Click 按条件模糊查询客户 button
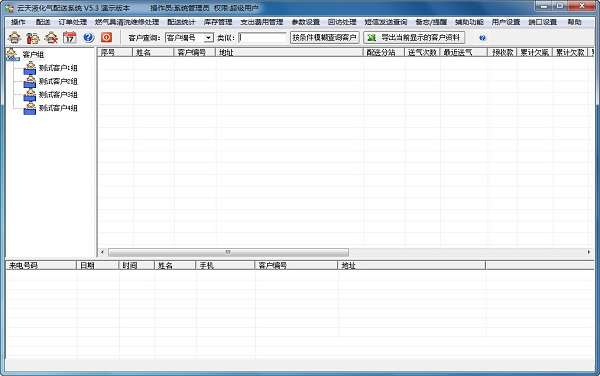This screenshot has height=376, width=600. pyautogui.click(x=324, y=37)
